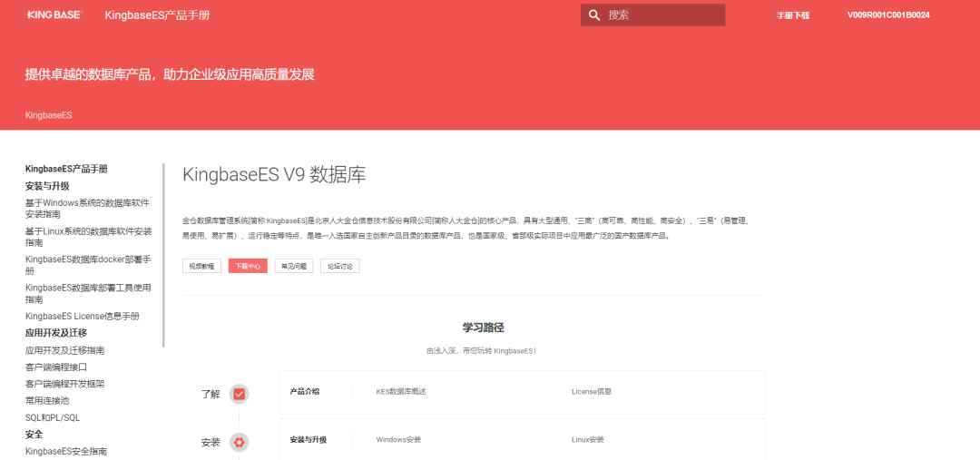The image size is (980, 460).
Task: Select the 安全 sidebar heading
Action: 34,435
